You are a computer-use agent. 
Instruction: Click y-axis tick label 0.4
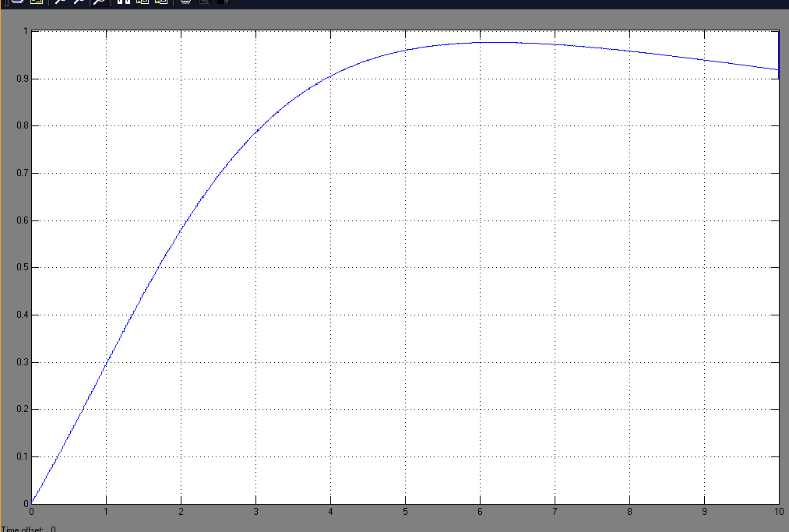click(x=22, y=315)
